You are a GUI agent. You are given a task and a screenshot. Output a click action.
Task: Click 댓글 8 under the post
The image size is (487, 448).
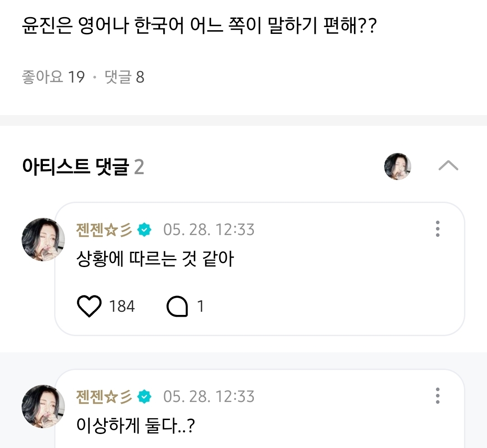[x=124, y=77]
